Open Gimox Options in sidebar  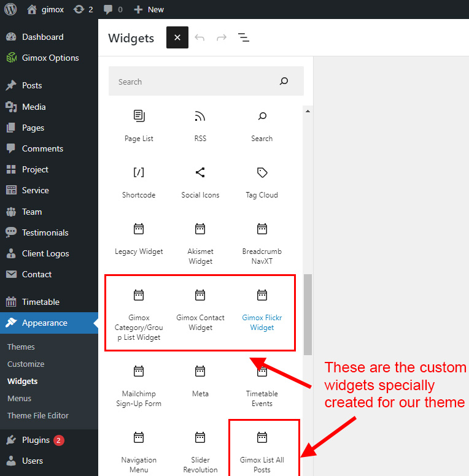point(50,58)
